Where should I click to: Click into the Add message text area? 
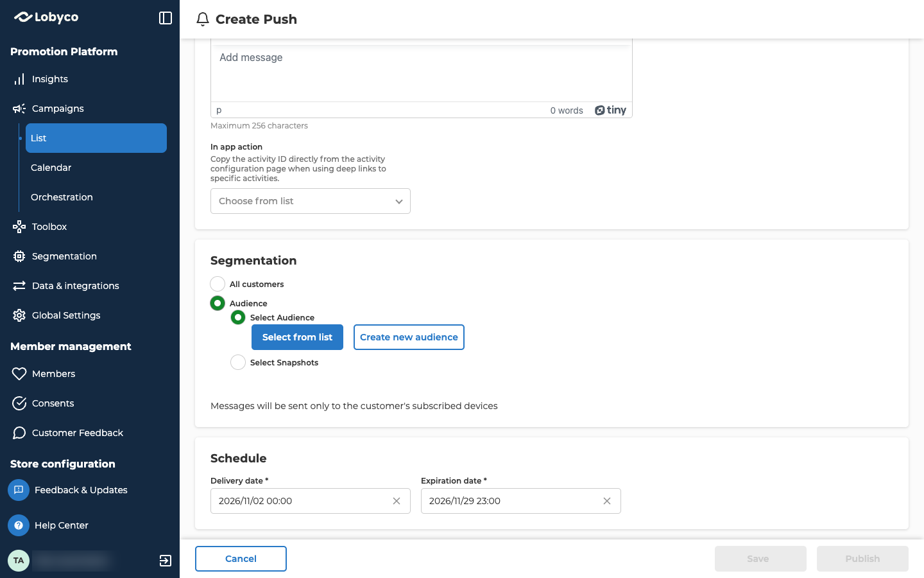coord(422,74)
